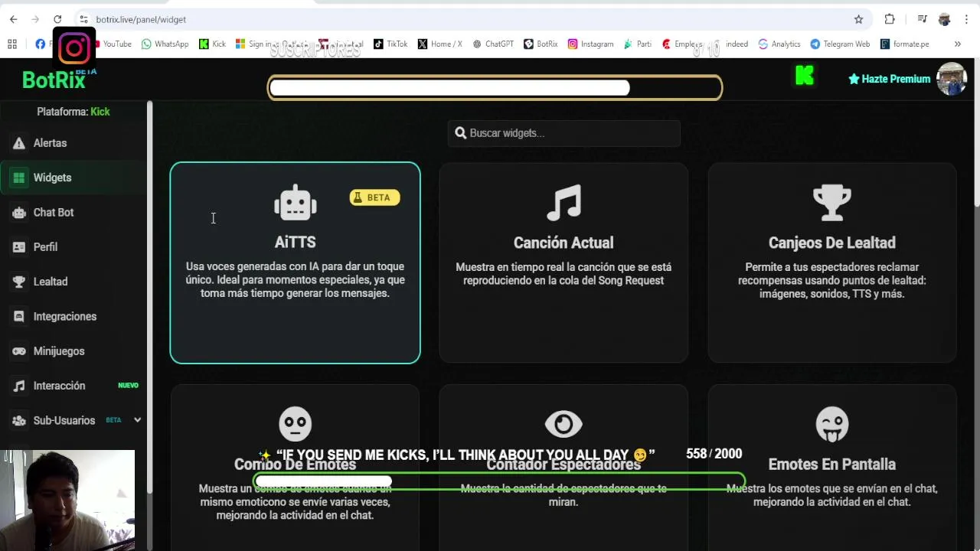The height and width of the screenshot is (551, 980).
Task: Click the Canjeos De Lealtad trophy icon
Action: [832, 203]
